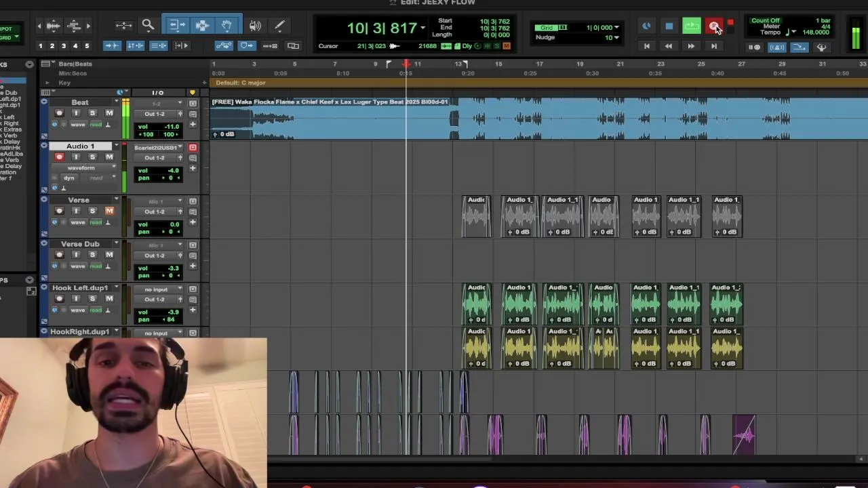
Task: Toggle Tab to Transients button
Action: (x=112, y=45)
